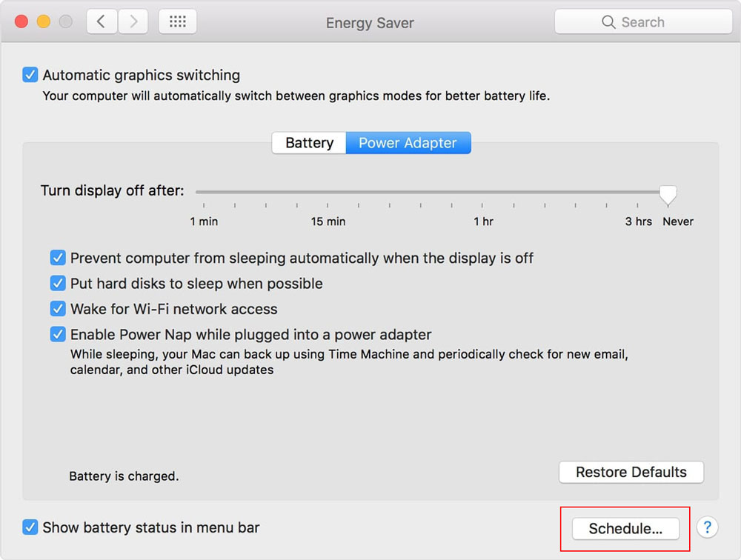
Task: Toggle Automatic graphics switching checkbox
Action: (30, 75)
